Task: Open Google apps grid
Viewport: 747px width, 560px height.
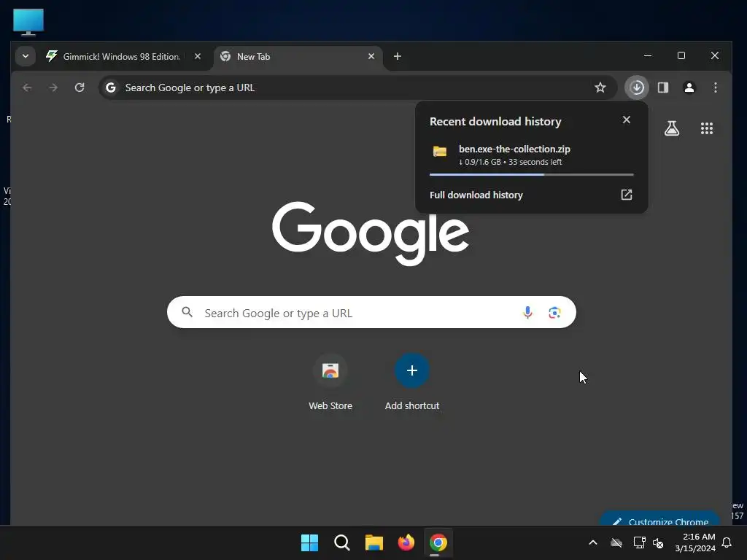Action: (707, 128)
